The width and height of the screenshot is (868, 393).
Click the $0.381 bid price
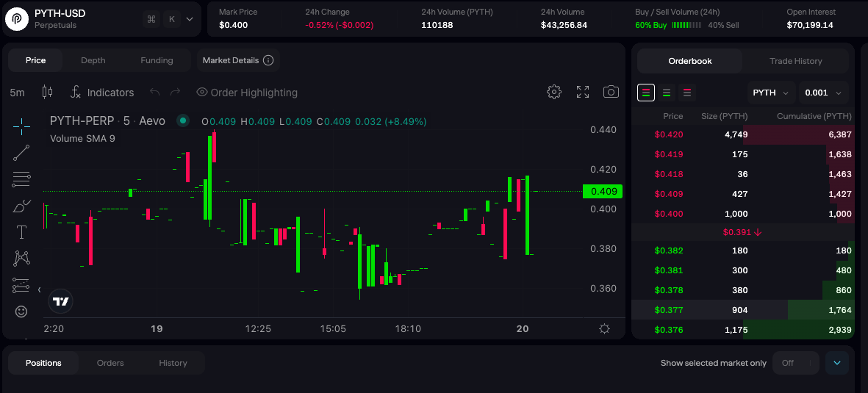(669, 270)
